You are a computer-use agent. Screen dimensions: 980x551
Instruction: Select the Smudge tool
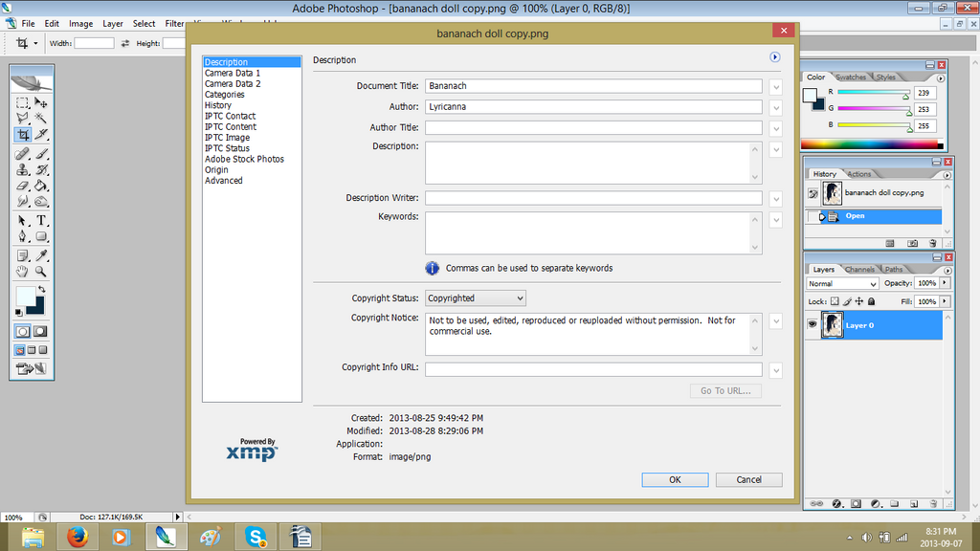23,201
